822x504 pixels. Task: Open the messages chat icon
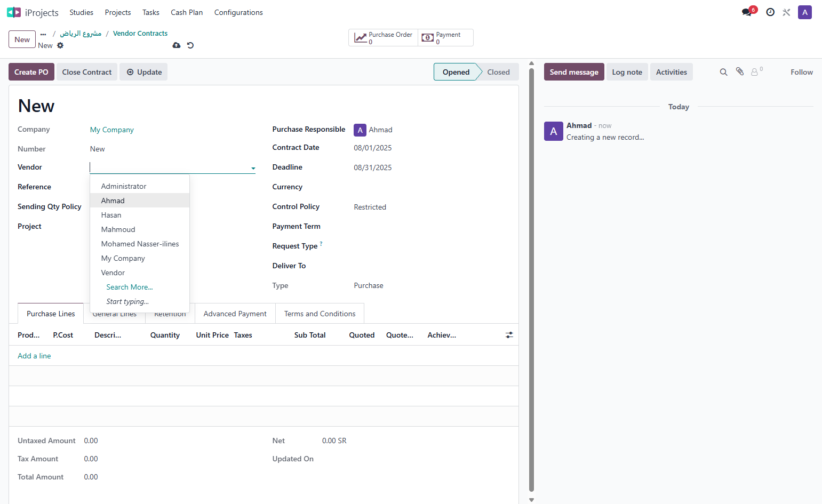pos(747,12)
